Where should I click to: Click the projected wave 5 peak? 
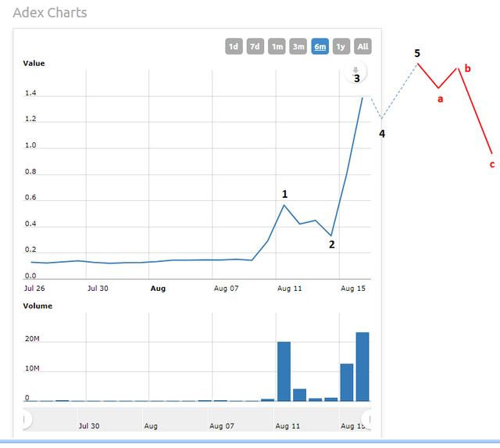tap(418, 63)
